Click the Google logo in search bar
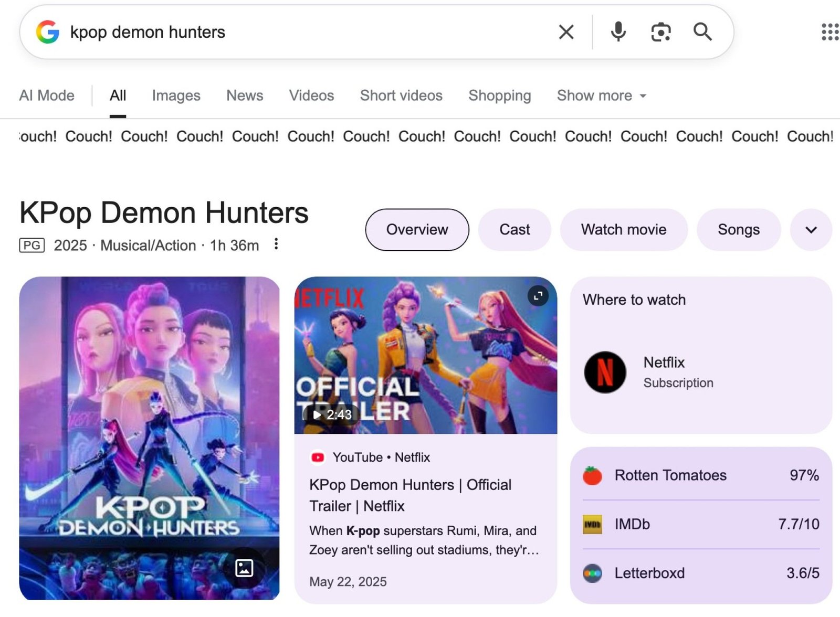Screen dimensions: 840x617 tap(47, 32)
